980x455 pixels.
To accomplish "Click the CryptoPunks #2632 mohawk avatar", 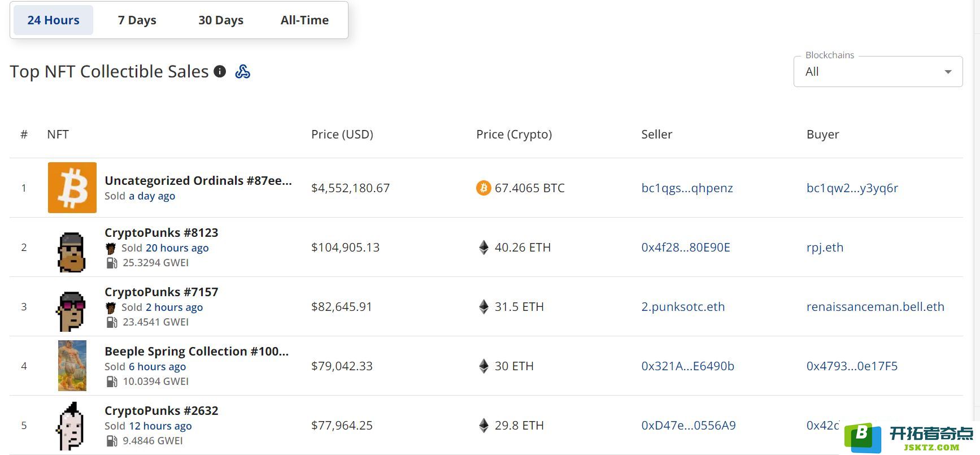I will coord(72,425).
